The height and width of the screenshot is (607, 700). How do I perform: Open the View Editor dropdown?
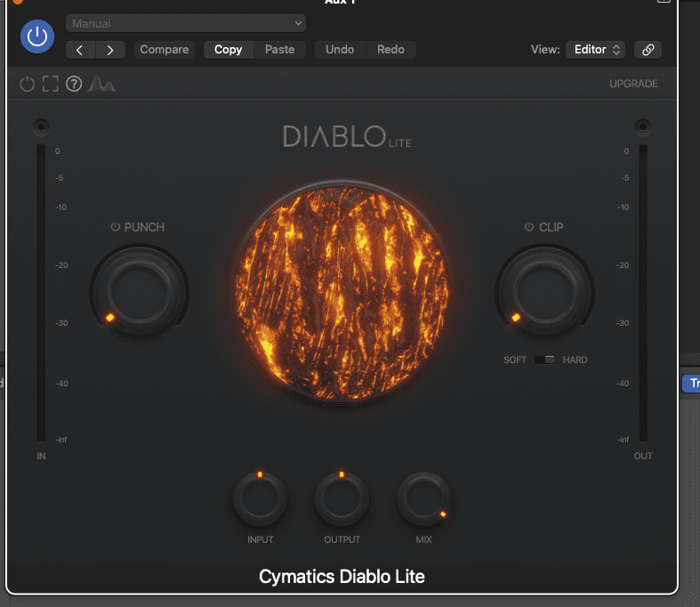596,50
